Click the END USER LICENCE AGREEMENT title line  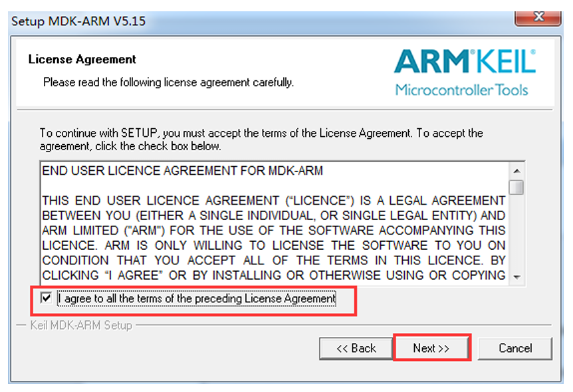(x=182, y=171)
